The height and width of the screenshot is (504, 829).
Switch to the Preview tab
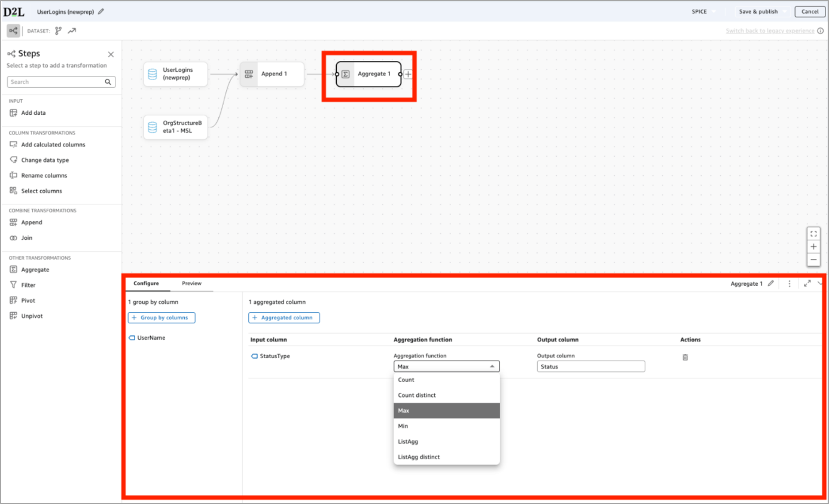pos(191,283)
